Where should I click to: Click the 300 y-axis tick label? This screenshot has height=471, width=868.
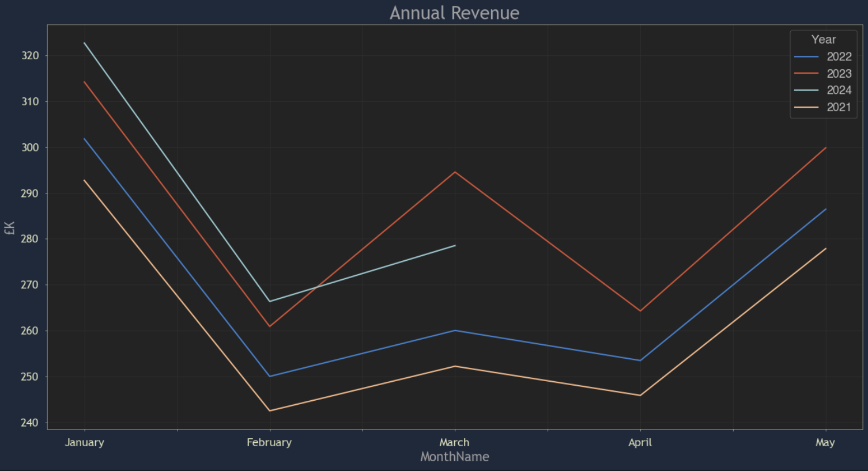coord(30,147)
